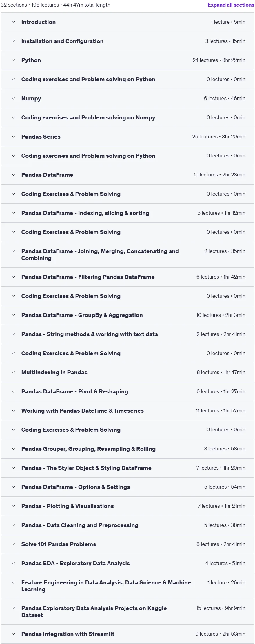Expand Pandas Series section chevron
This screenshot has height=644, width=255.
(x=13, y=137)
